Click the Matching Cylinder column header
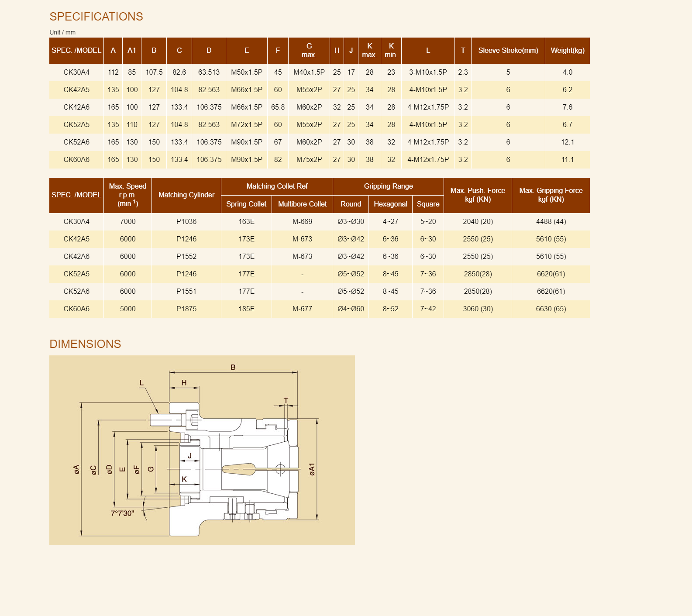Viewport: 692px width, 616px height. point(186,195)
